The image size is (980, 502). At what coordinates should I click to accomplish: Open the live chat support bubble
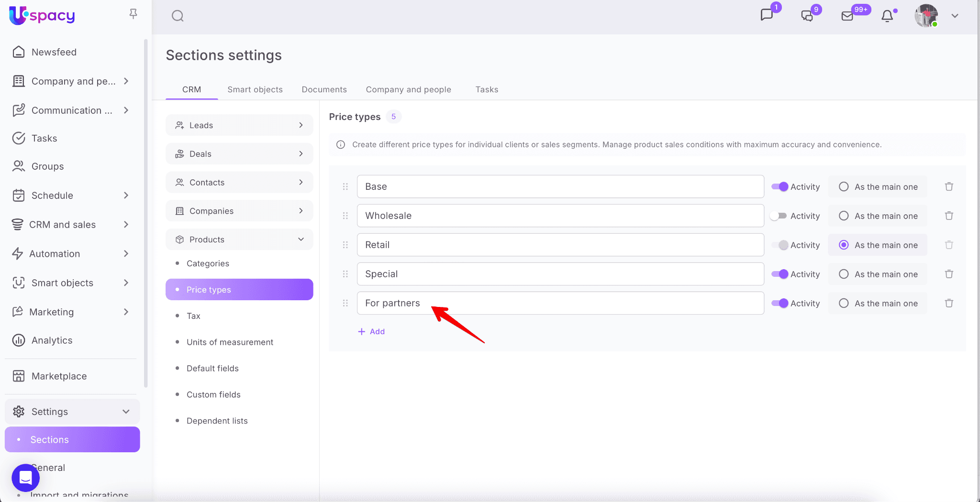coord(25,478)
